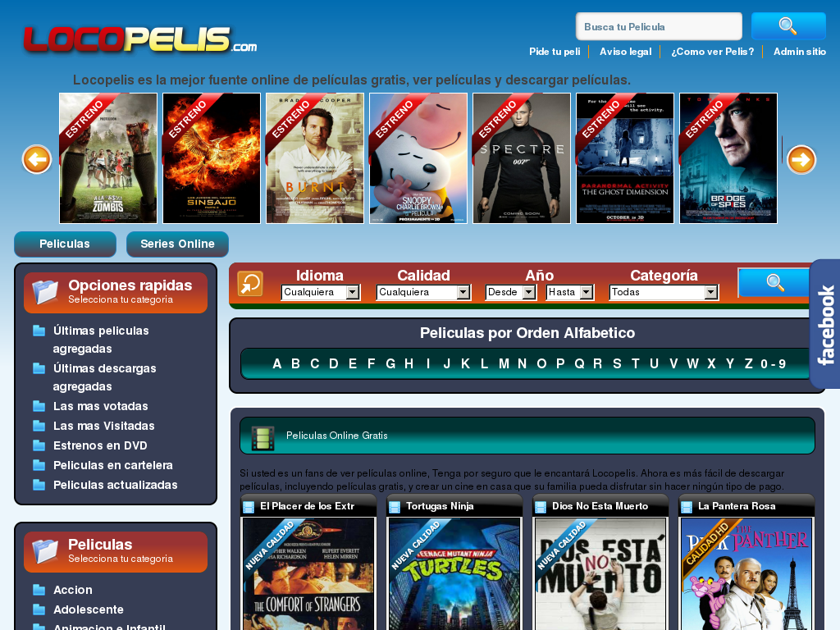Viewport: 840px width, 630px height.
Task: Click the header search magnifier button
Action: (x=788, y=26)
